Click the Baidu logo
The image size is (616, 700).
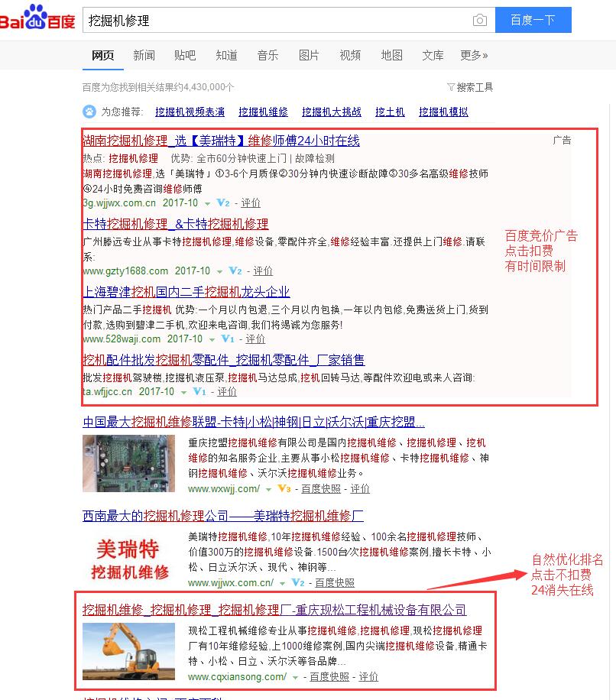[38, 20]
